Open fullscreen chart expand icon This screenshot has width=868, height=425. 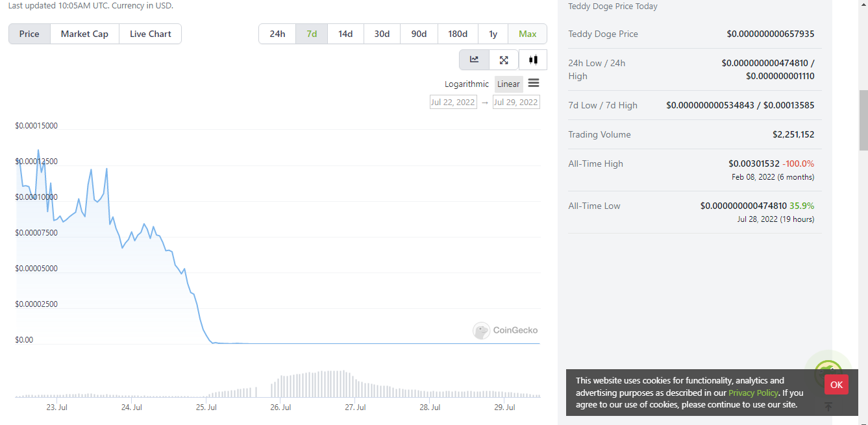[504, 60]
